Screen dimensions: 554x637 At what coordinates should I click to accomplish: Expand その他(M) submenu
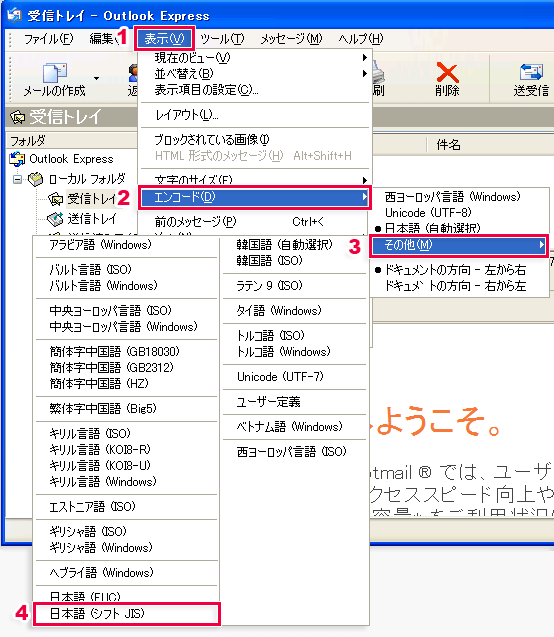click(x=459, y=245)
